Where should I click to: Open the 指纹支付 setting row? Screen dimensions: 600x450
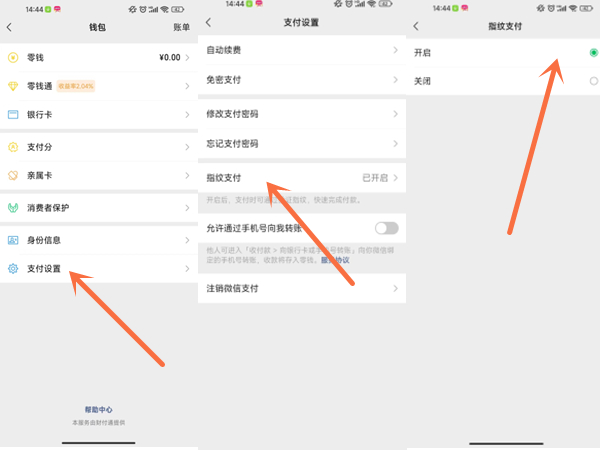[300, 178]
